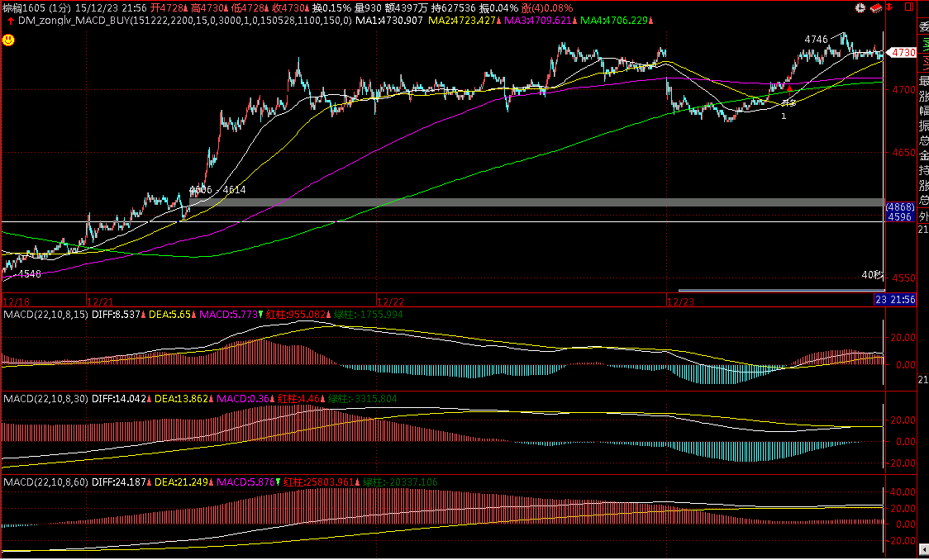Click the red chip icon in top-right
Image resolution: width=929 pixels, height=560 pixels.
tap(874, 7)
